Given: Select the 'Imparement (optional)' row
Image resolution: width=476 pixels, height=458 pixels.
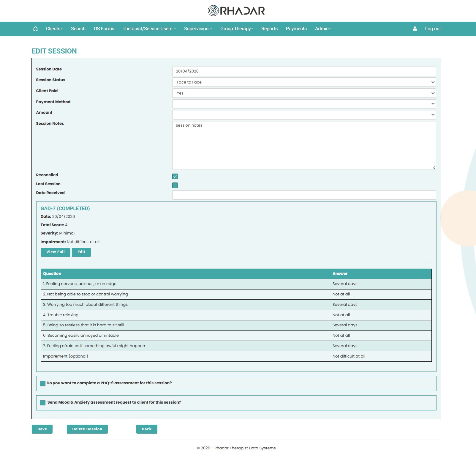Looking at the screenshot, I should (x=236, y=356).
